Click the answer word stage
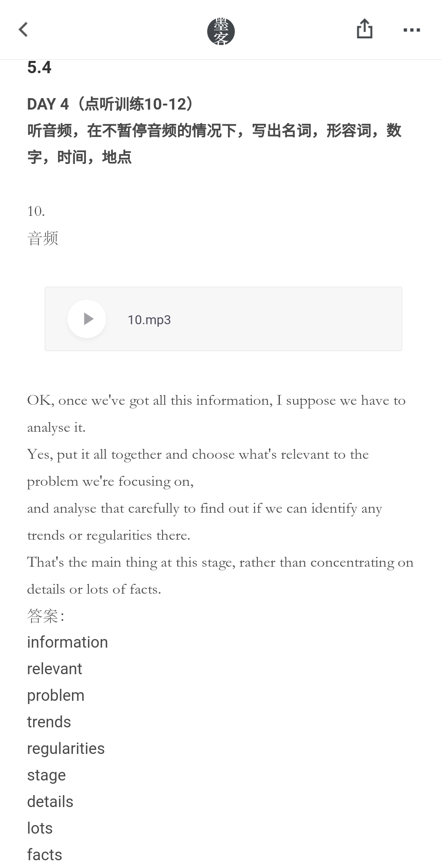Screen dimensions: 442x868 [46, 776]
